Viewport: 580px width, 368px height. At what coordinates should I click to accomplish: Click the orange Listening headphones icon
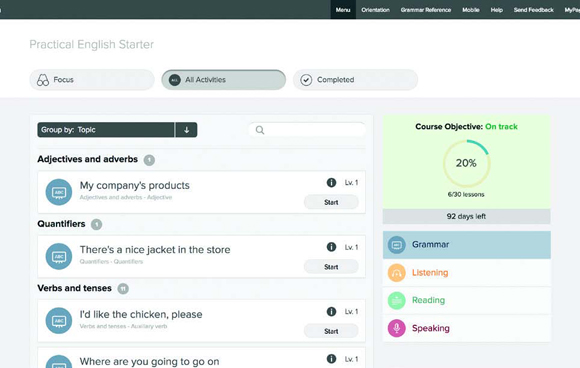click(397, 273)
